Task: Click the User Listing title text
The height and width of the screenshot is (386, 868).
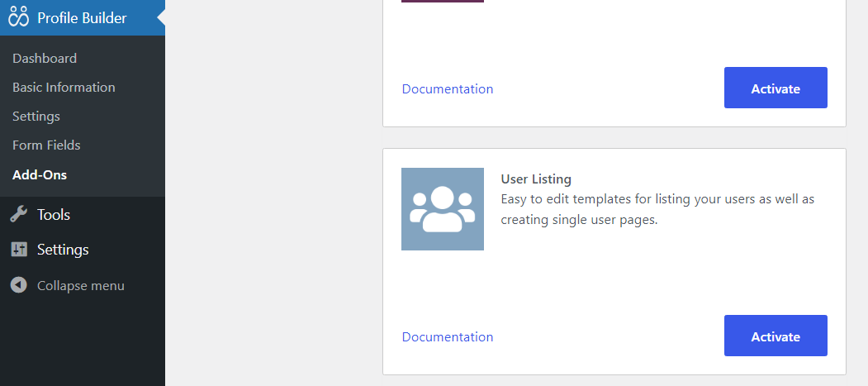Action: [x=536, y=179]
